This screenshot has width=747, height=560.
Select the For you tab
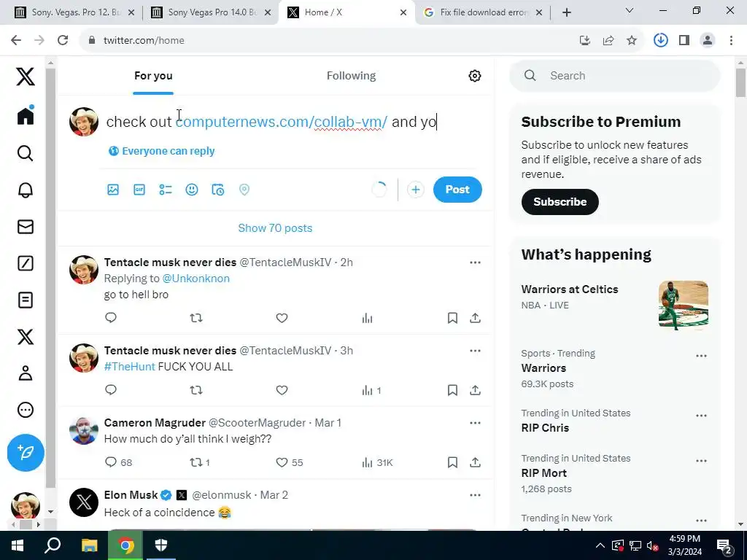point(153,76)
